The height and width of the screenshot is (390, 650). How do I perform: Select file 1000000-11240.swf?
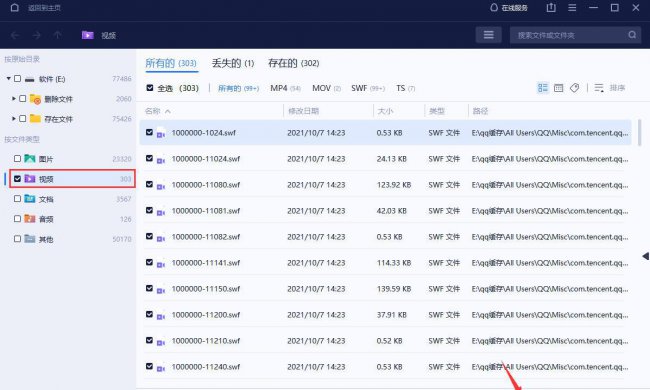tap(206, 367)
